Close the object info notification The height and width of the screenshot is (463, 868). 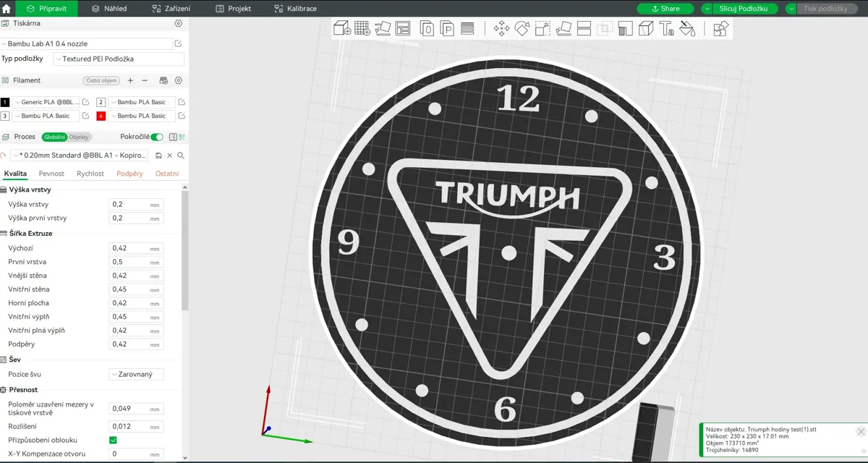(861, 432)
